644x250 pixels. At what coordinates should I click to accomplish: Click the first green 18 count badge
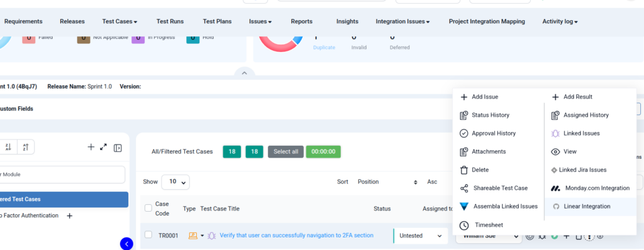[232, 151]
